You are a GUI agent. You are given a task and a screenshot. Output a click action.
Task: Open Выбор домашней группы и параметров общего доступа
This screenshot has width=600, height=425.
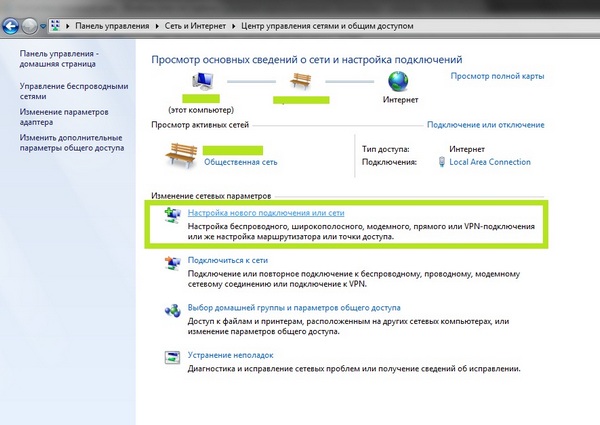(x=294, y=308)
